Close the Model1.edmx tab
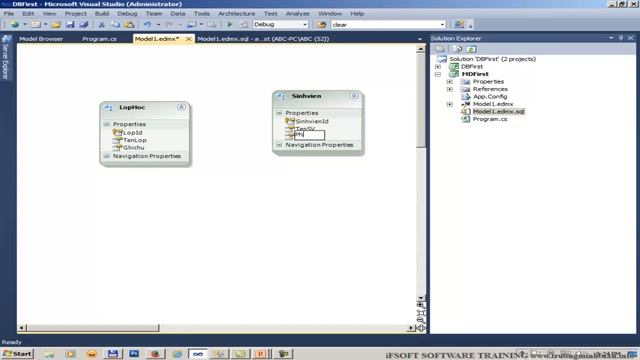 click(x=189, y=39)
